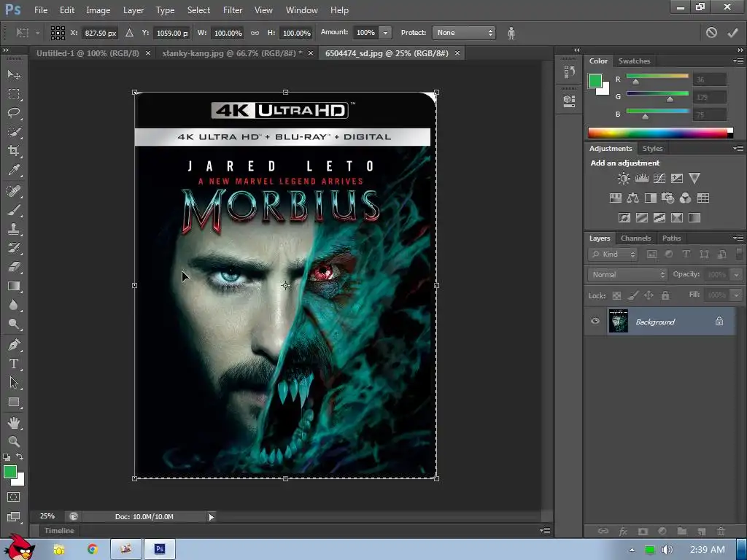Image resolution: width=747 pixels, height=560 pixels.
Task: Open Amount percentage dropdown arrow
Action: click(385, 33)
